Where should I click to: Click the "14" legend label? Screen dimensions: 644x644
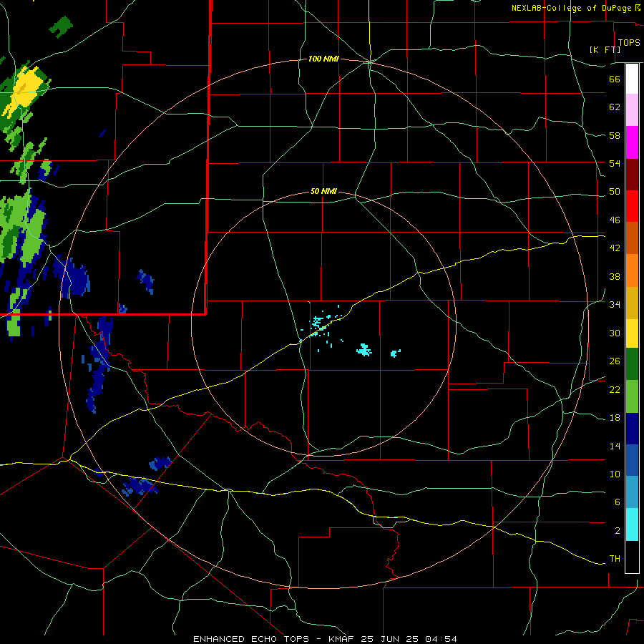tap(615, 446)
